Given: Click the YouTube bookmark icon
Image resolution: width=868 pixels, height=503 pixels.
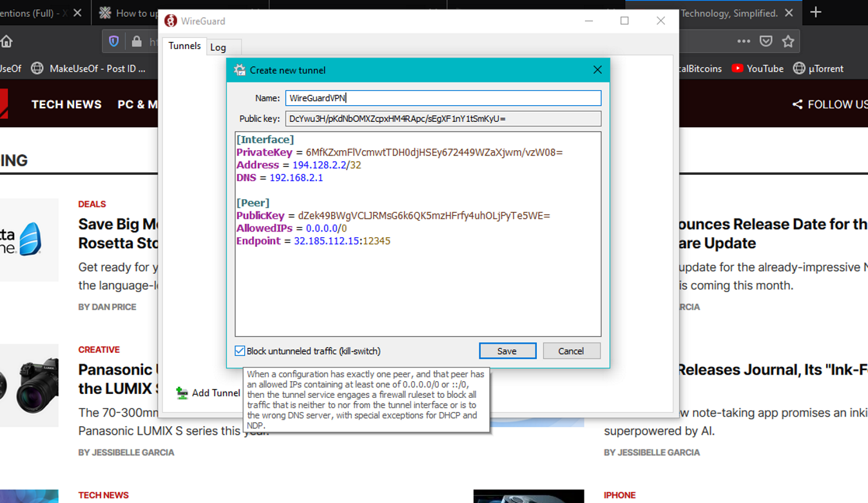Looking at the screenshot, I should click(x=737, y=68).
